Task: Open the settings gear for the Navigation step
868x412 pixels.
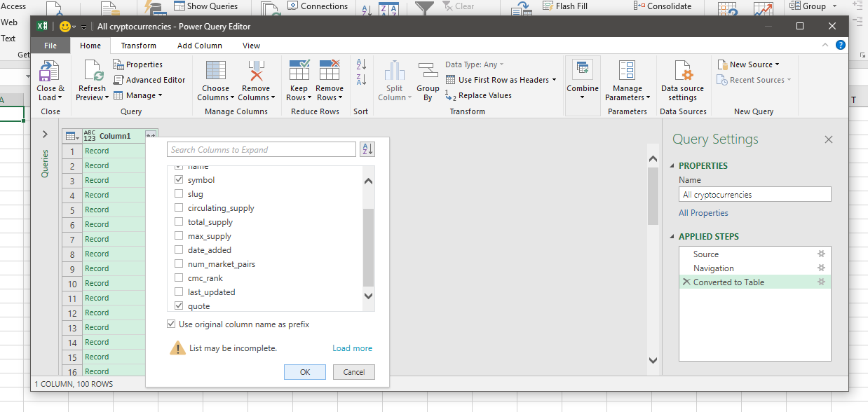Action: pyautogui.click(x=822, y=268)
